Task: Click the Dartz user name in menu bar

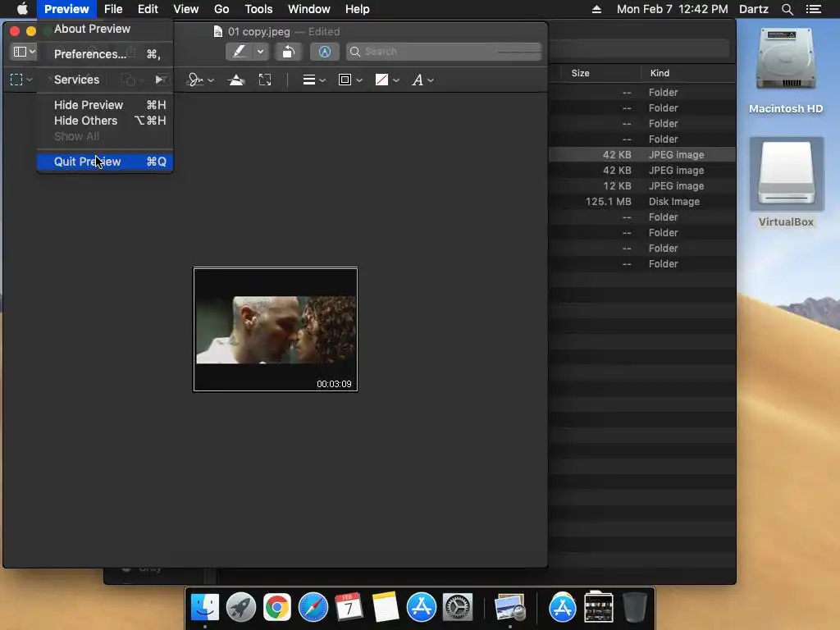Action: [754, 9]
